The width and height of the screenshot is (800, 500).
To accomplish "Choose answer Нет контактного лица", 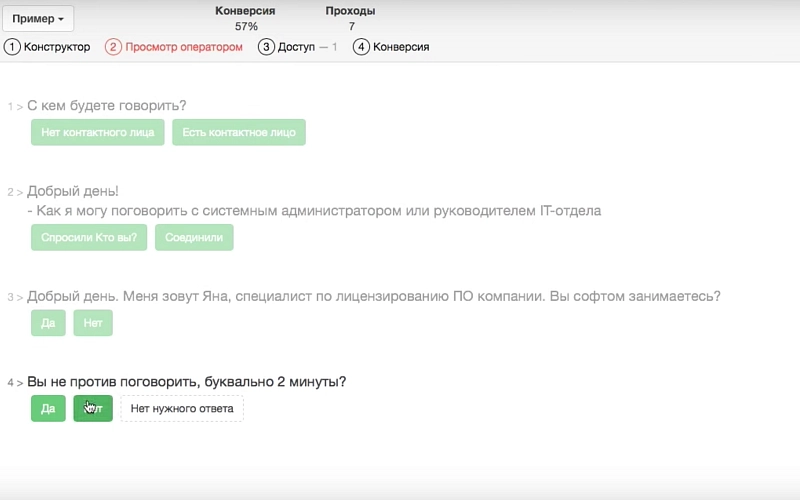I will pos(98,132).
